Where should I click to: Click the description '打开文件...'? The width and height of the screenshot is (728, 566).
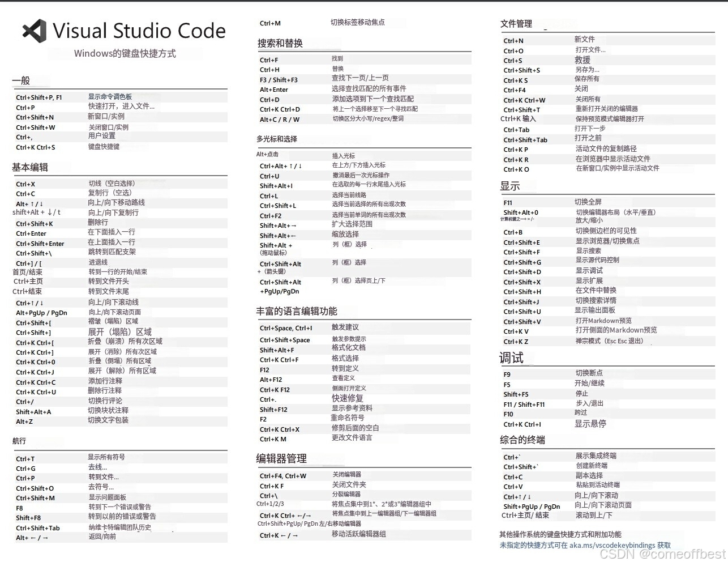(590, 49)
